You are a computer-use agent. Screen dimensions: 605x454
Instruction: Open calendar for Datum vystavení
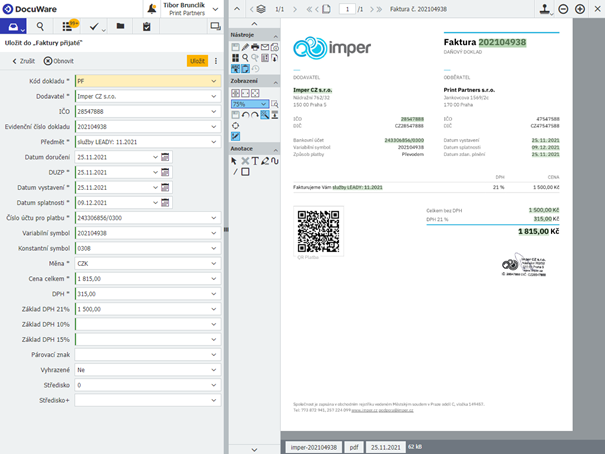[165, 187]
